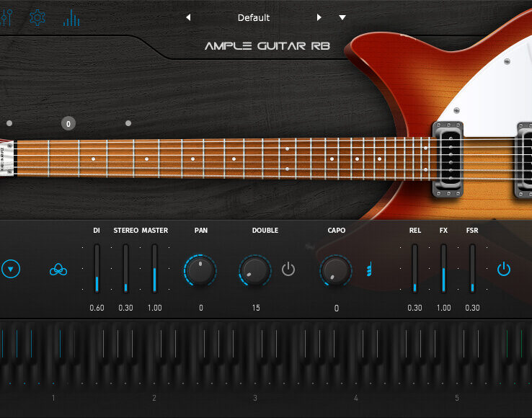The height and width of the screenshot is (418, 532).
Task: Click the Default preset name
Action: coord(254,17)
